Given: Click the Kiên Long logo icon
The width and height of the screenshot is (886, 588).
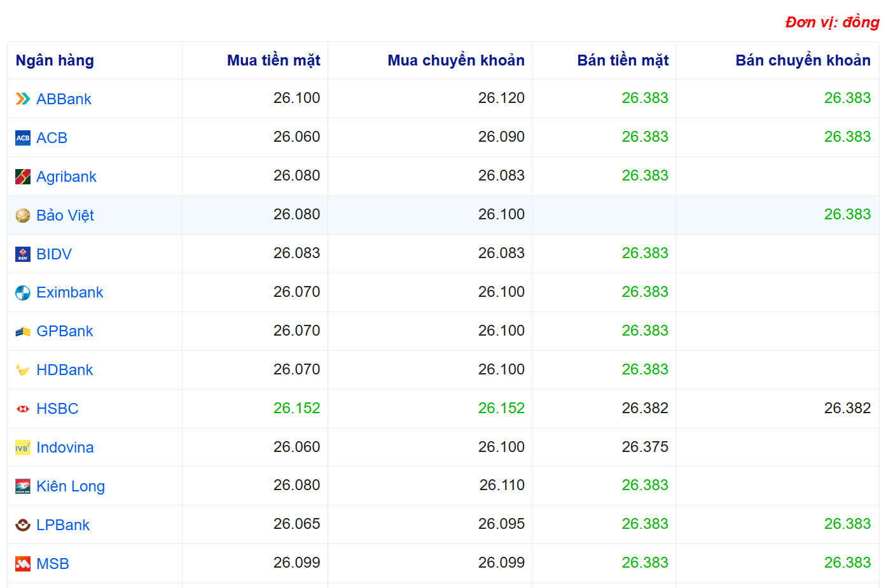Looking at the screenshot, I should (x=23, y=486).
